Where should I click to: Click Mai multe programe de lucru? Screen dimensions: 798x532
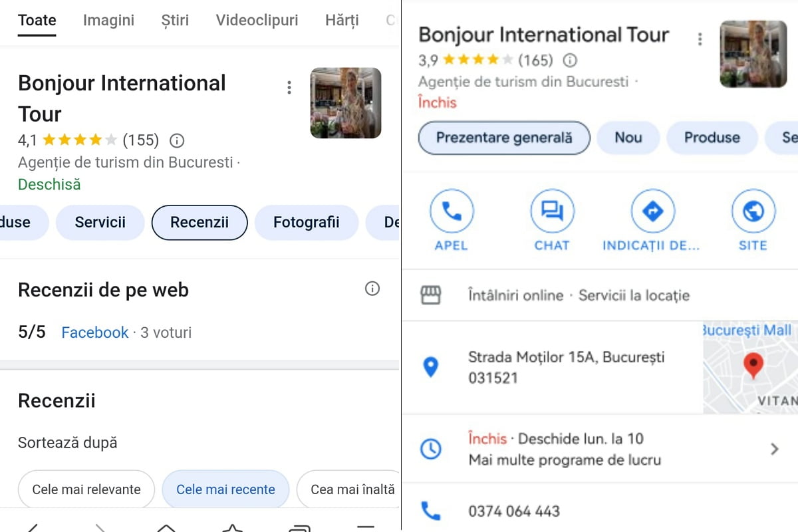point(565,460)
